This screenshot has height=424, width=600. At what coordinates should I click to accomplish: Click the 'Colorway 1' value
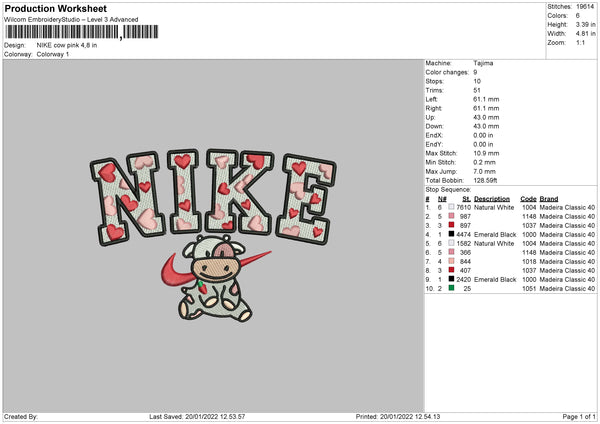tap(53, 54)
